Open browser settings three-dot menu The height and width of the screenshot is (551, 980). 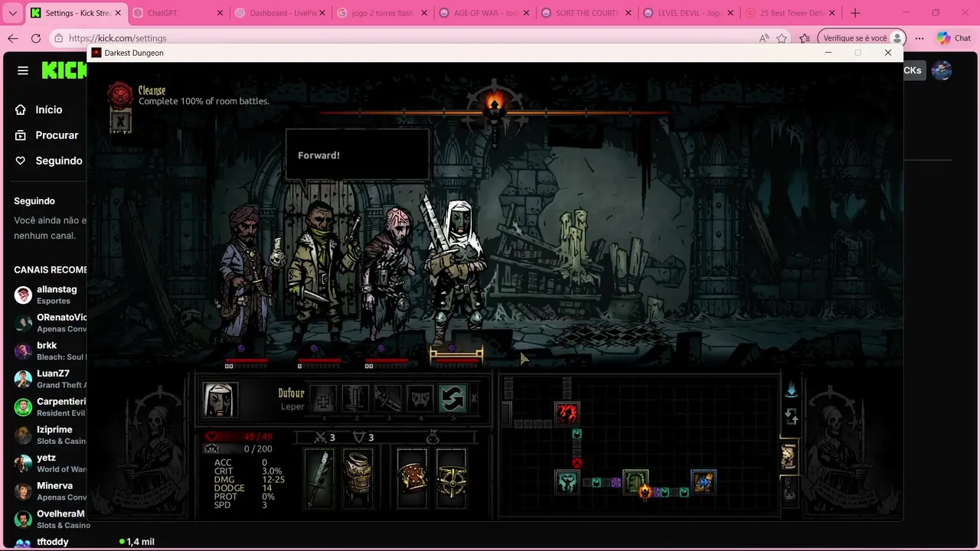[x=919, y=38]
